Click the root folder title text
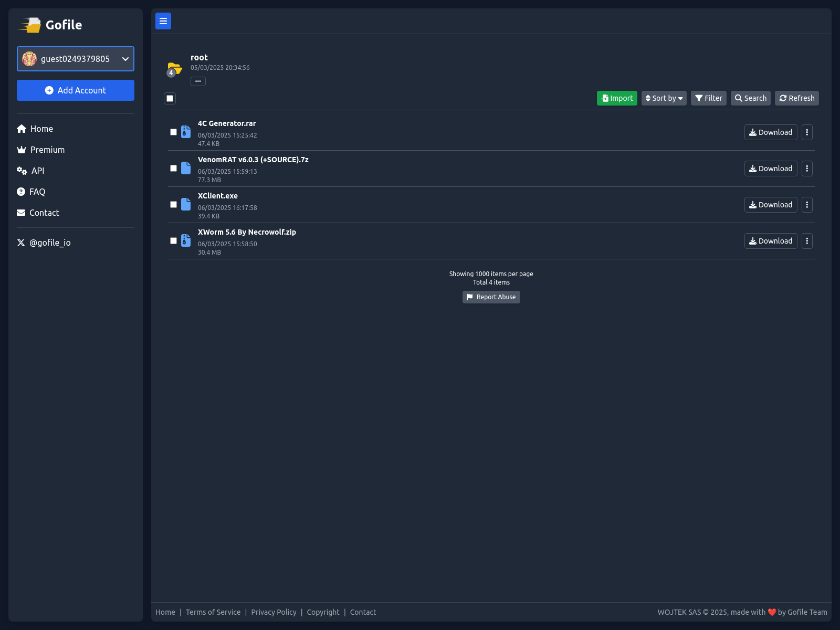This screenshot has width=840, height=630. [x=199, y=57]
